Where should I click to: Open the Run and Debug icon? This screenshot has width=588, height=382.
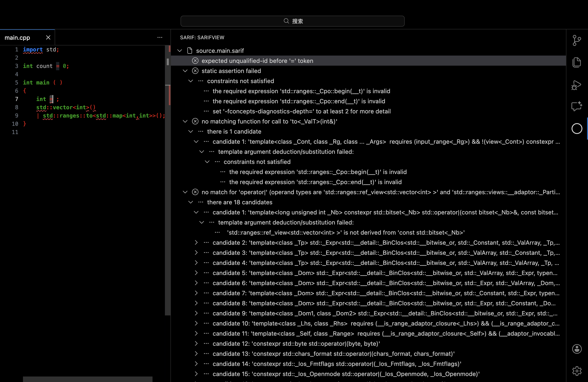(x=576, y=85)
